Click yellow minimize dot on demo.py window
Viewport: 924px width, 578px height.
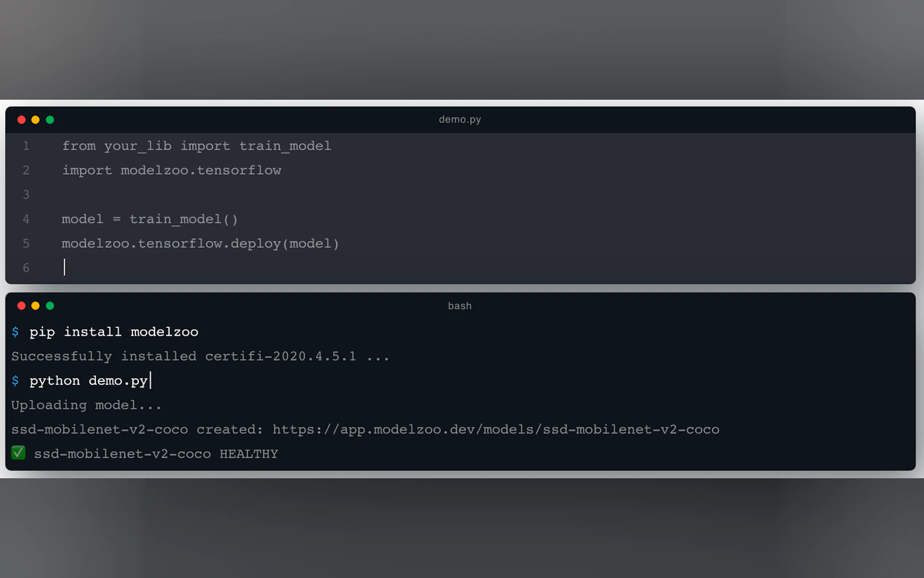36,120
